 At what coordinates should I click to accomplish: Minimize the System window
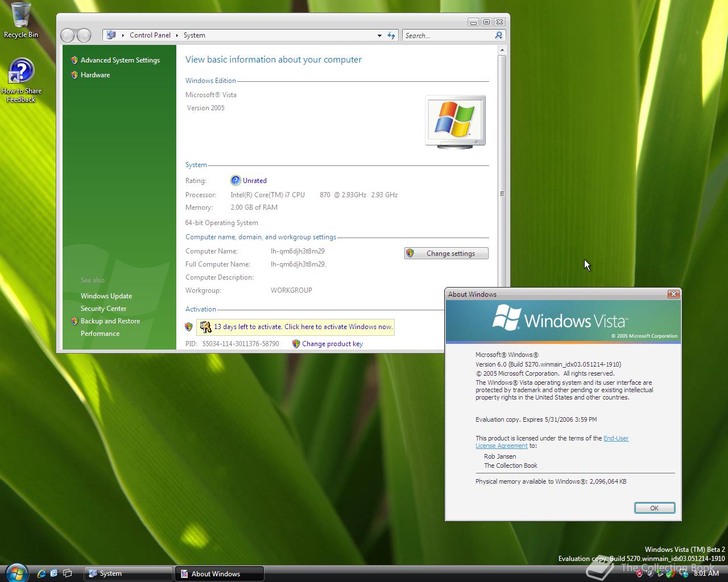473,22
